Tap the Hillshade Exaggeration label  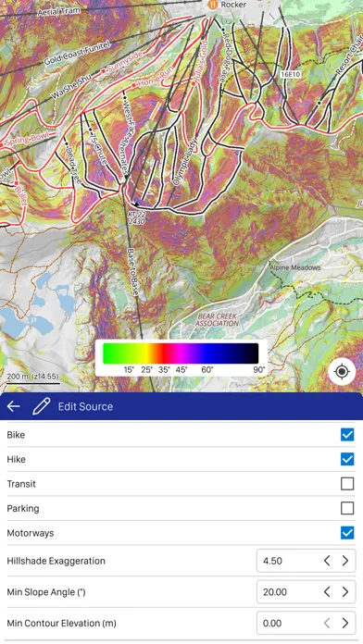point(56,561)
